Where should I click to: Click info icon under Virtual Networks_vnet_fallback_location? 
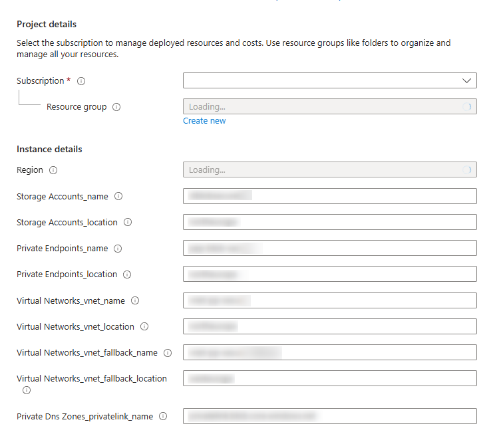click(27, 390)
